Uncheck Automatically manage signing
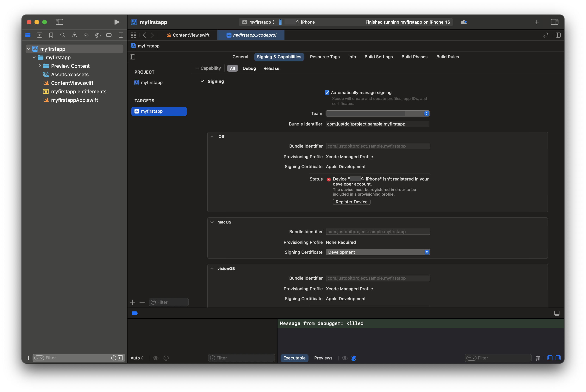586x392 pixels. pyautogui.click(x=327, y=93)
